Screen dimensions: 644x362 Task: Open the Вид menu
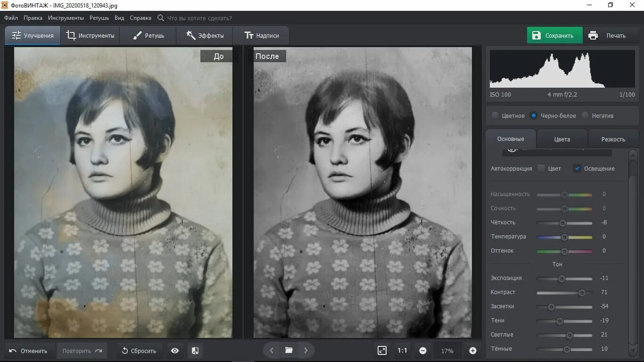pyautogui.click(x=119, y=18)
